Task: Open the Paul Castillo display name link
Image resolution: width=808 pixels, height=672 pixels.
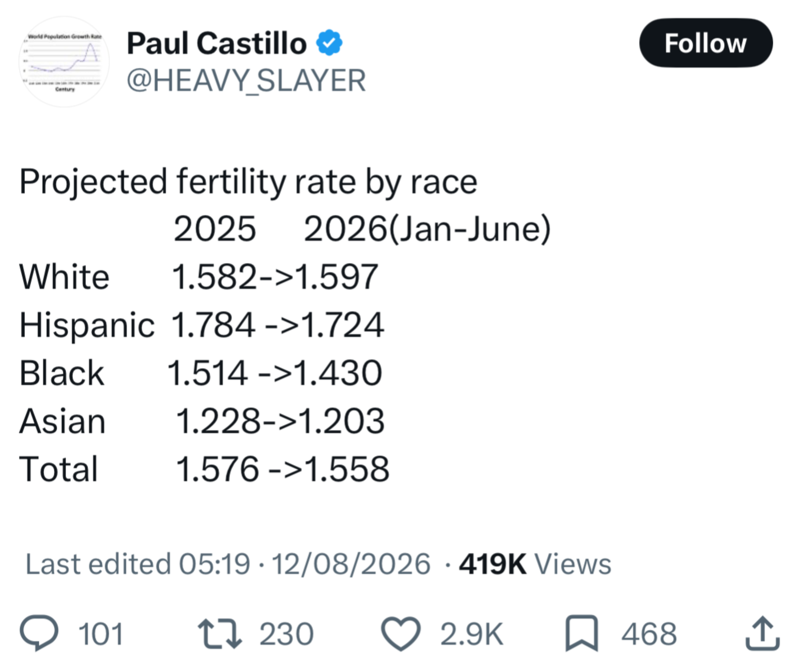Action: [x=217, y=43]
